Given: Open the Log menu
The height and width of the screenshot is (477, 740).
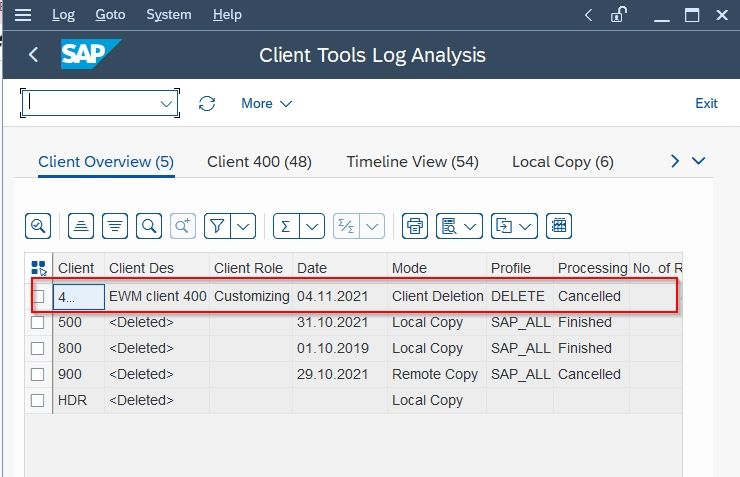Looking at the screenshot, I should click(63, 15).
